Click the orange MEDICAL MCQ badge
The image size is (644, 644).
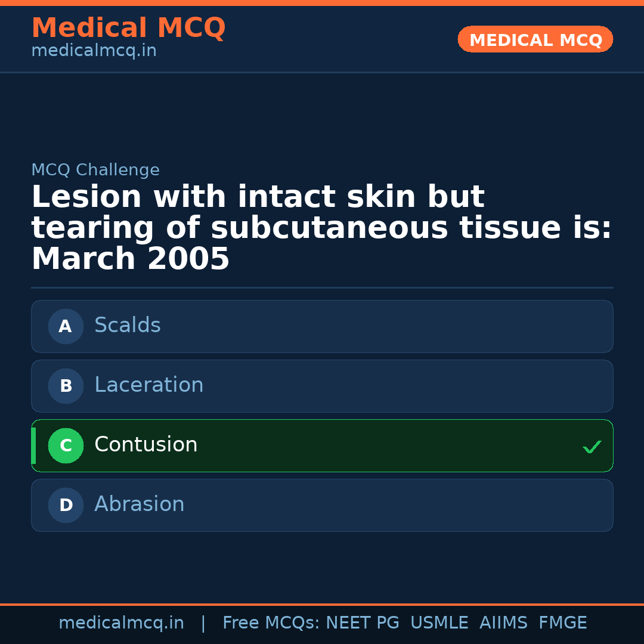(x=535, y=39)
